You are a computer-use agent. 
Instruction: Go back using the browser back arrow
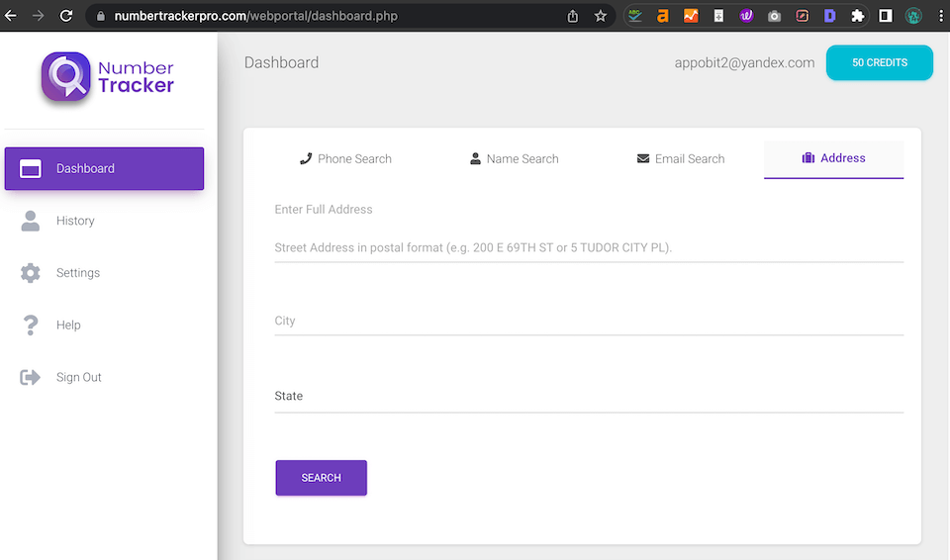point(10,16)
